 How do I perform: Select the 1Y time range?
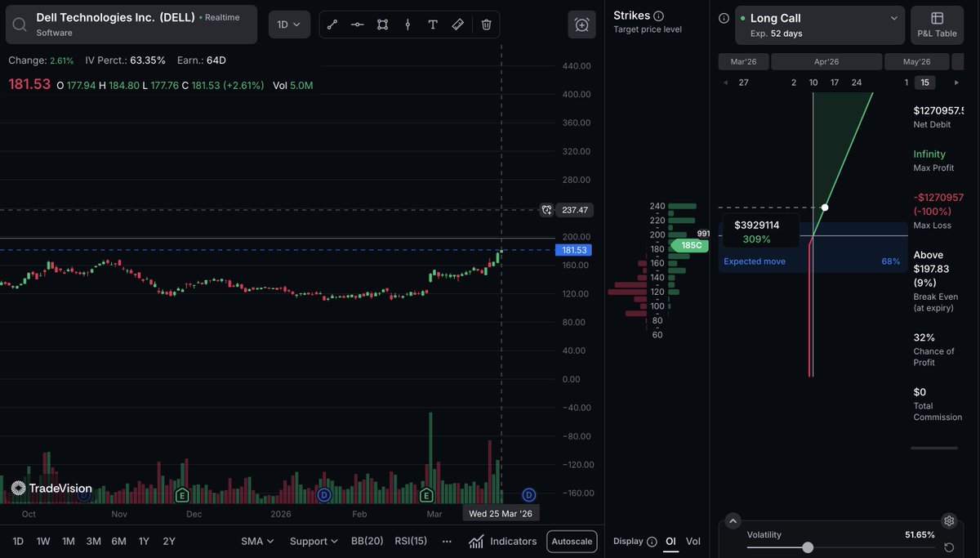(144, 541)
